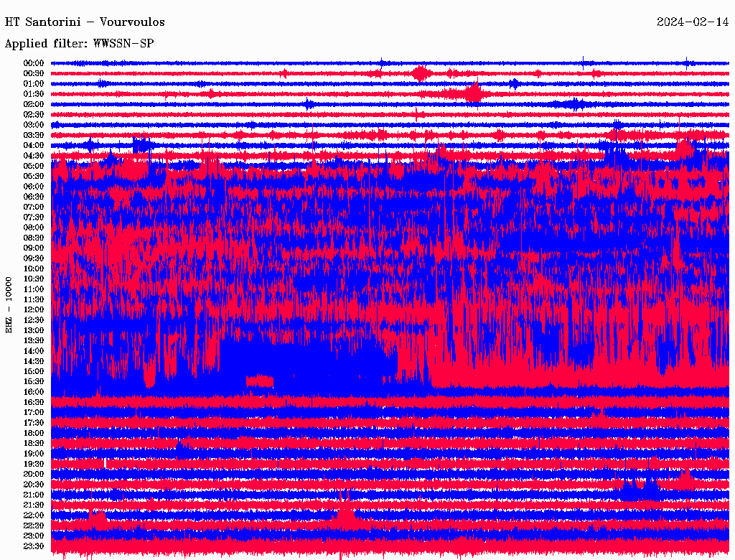This screenshot has height=560, width=735.
Task: Select the 11:00 time label
Action: click(34, 289)
